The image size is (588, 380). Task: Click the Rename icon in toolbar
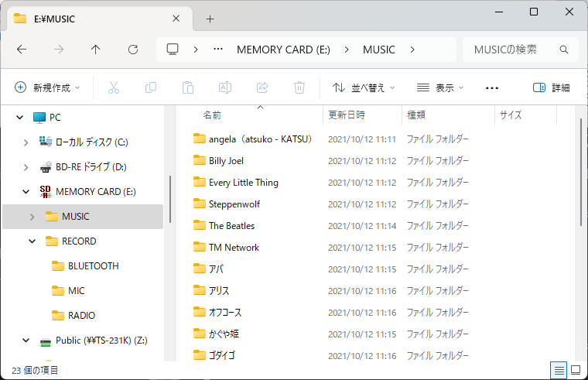(225, 87)
